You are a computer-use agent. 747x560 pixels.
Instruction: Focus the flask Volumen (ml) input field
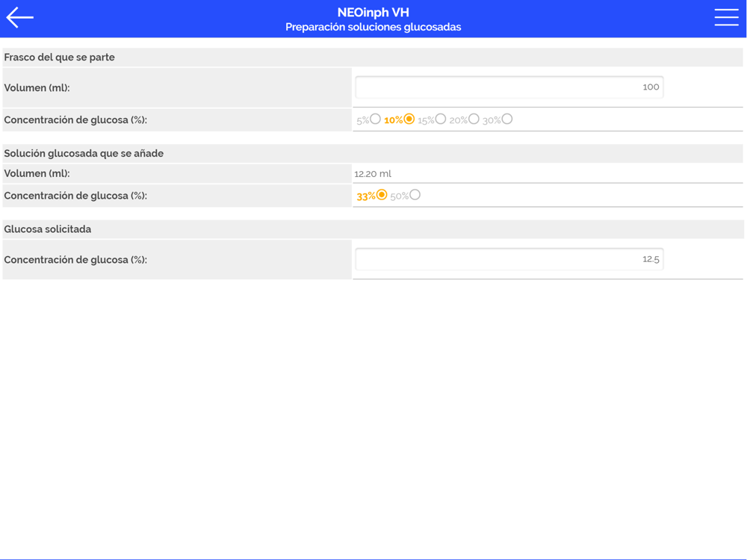[x=509, y=87]
